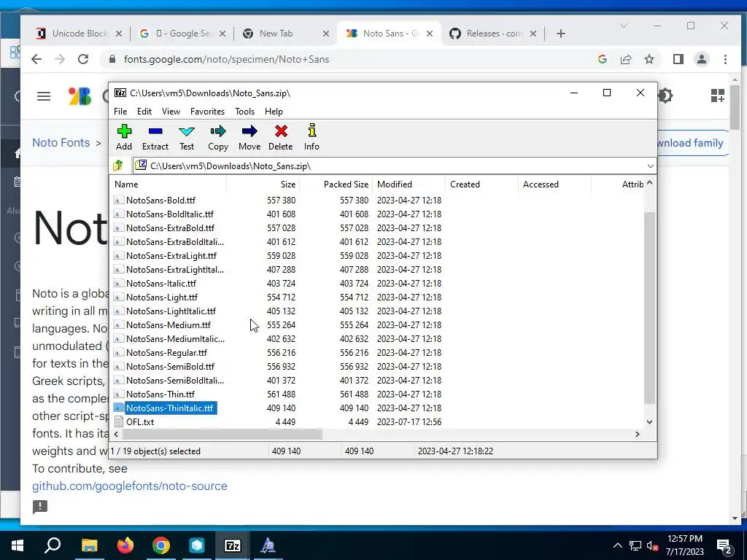Open taskbar Search
747x560 pixels.
(53, 545)
